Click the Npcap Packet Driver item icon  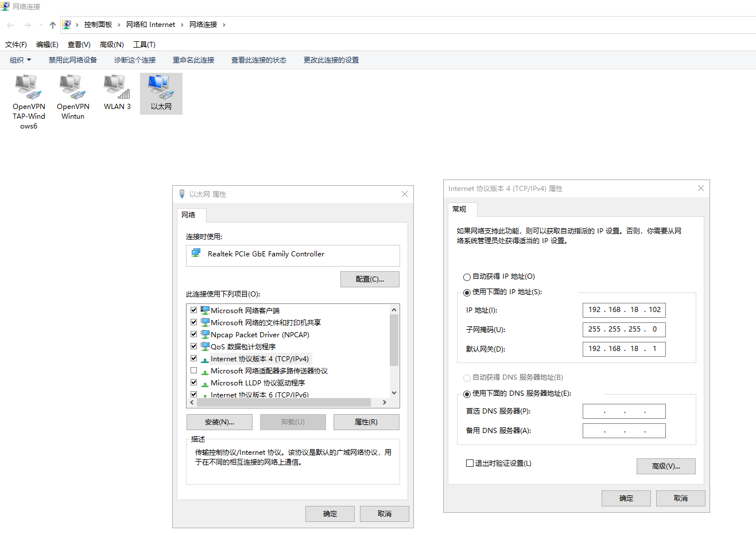205,334
